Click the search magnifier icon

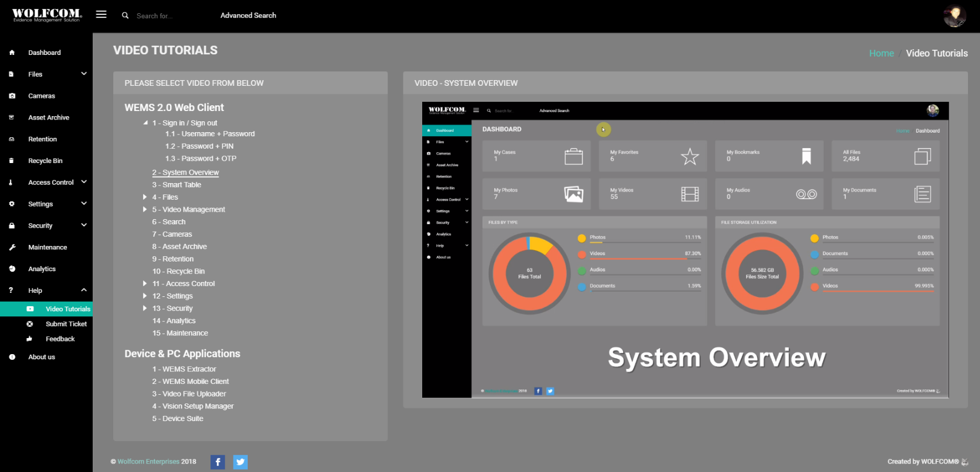(x=125, y=15)
